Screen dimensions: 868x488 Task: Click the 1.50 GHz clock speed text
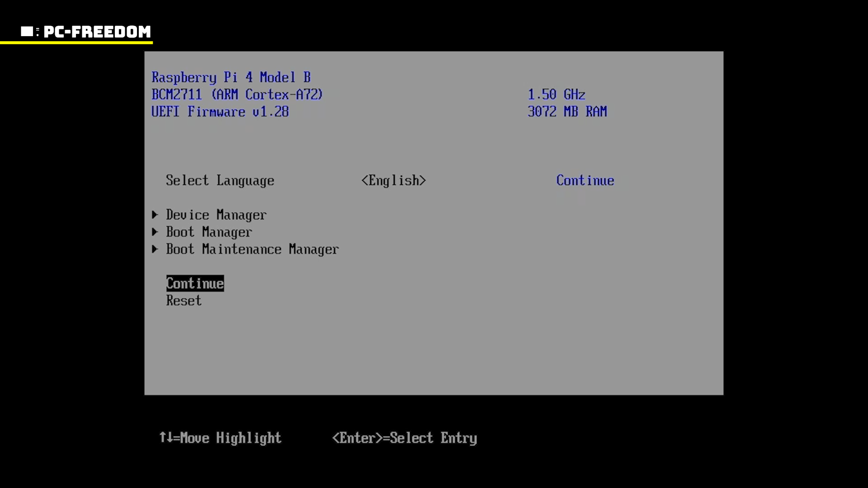point(557,94)
